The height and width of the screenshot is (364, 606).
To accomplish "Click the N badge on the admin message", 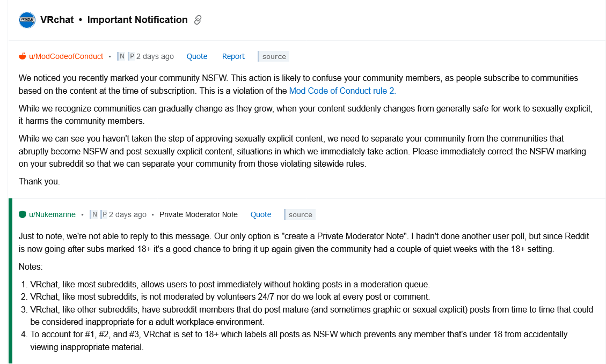I will pos(121,56).
